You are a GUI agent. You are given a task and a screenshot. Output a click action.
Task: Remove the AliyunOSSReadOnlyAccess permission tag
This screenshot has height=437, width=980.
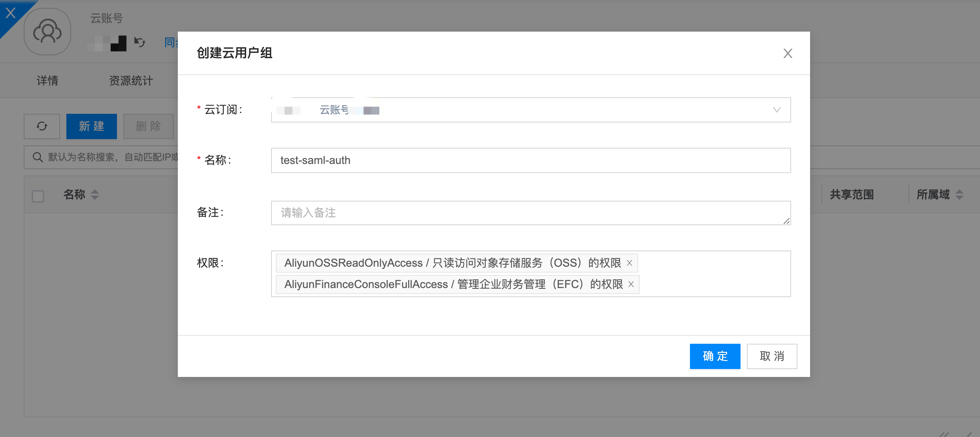[x=629, y=263]
